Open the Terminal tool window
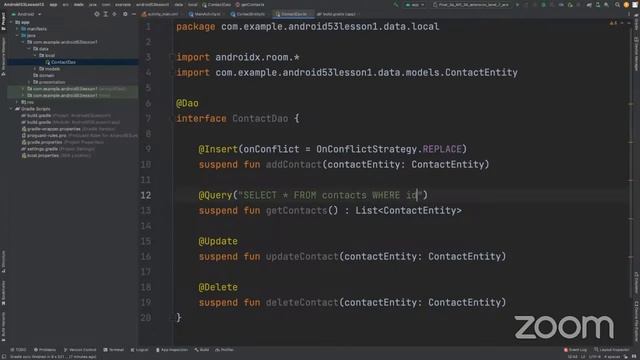640x360 pixels. click(x=113, y=350)
